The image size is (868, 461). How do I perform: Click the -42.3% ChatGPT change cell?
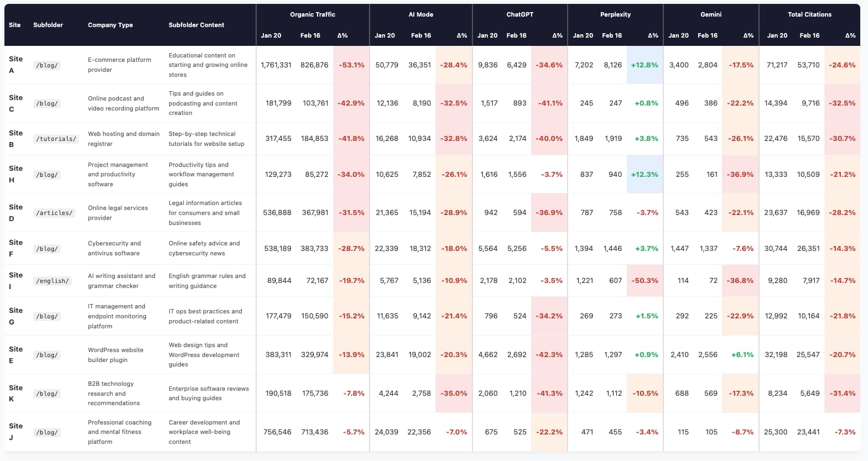(549, 355)
